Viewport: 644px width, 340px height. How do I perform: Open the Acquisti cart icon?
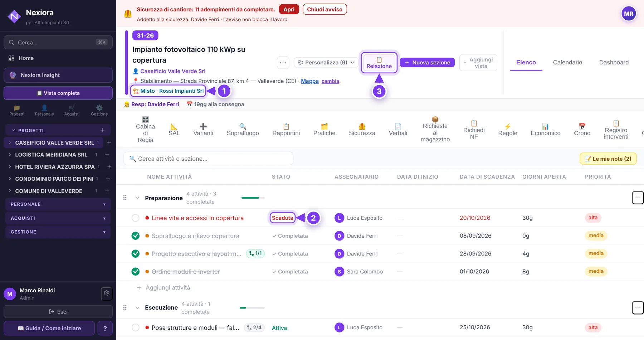click(72, 110)
